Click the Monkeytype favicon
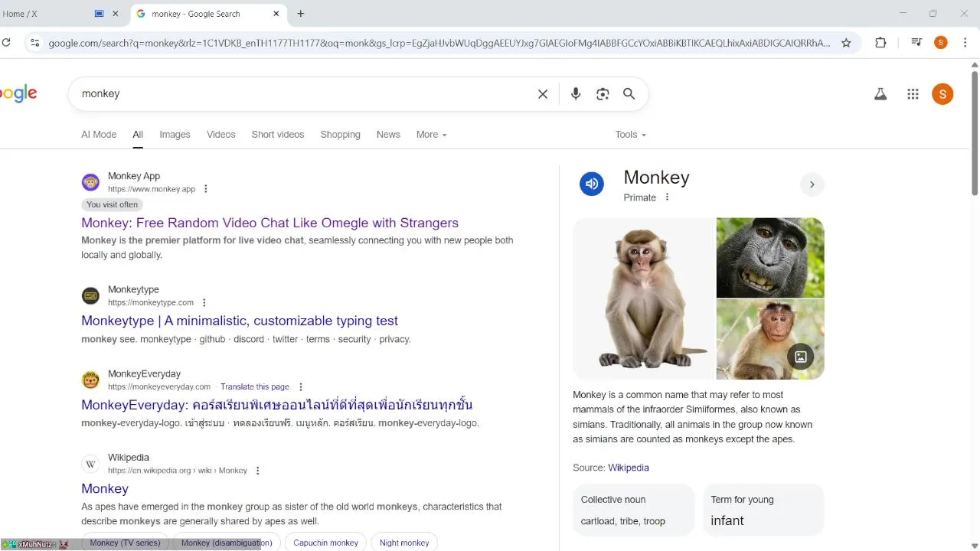Viewport: 980px width, 551px height. pyautogui.click(x=90, y=295)
